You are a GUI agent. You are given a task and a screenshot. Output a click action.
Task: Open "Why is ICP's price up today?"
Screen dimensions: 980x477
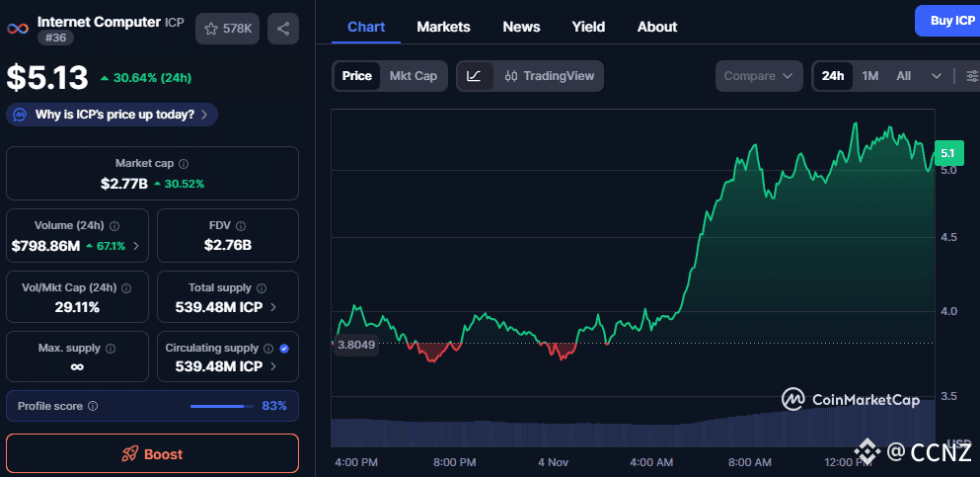click(x=113, y=115)
